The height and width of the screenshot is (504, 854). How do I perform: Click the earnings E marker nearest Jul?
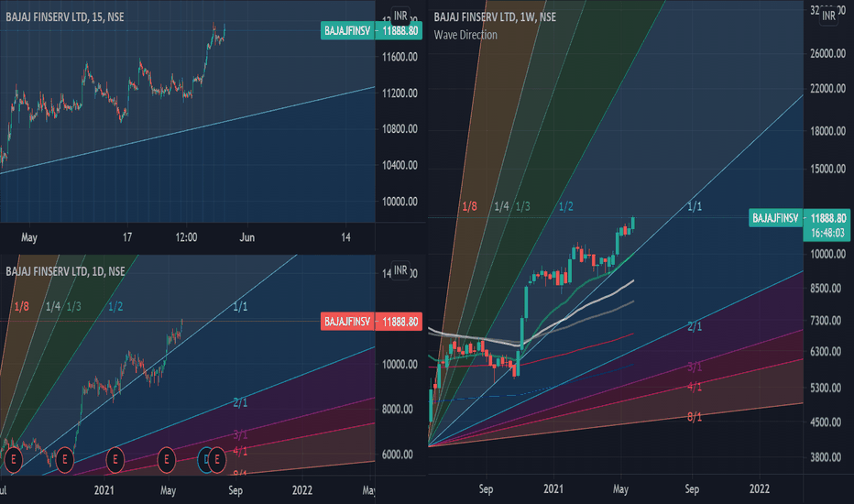(13, 460)
